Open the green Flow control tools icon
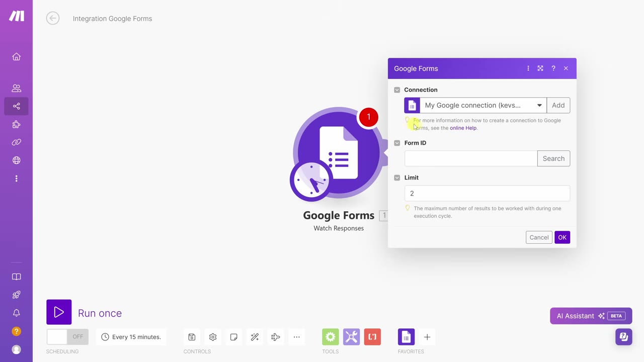The width and height of the screenshot is (644, 362). [331, 337]
